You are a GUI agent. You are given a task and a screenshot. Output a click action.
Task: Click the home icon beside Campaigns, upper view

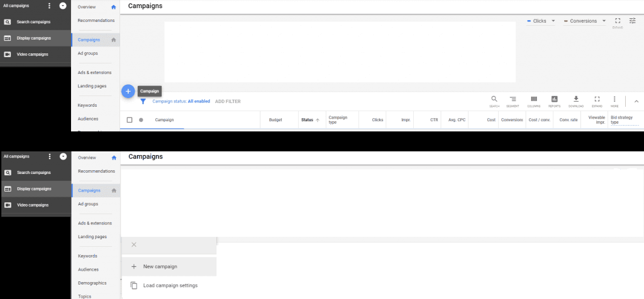114,40
